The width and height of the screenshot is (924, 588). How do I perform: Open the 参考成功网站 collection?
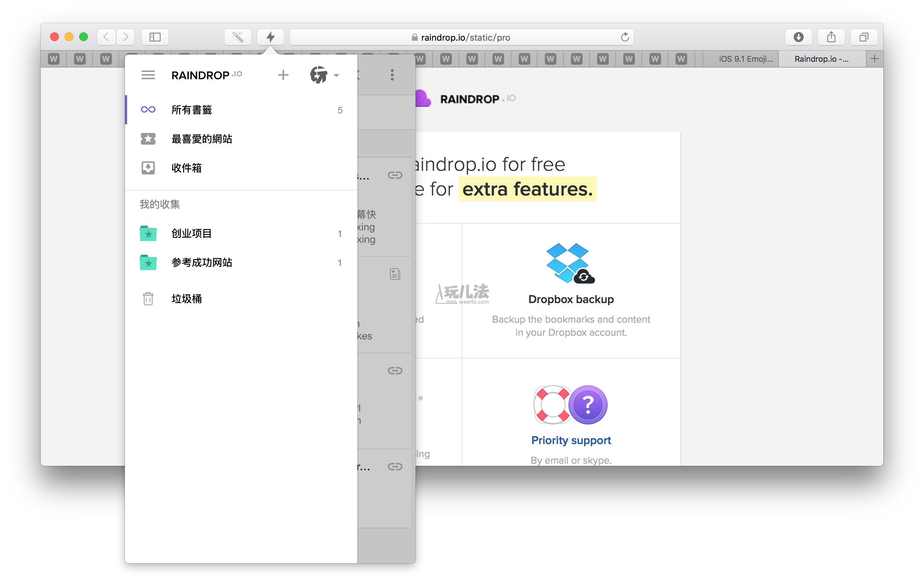pos(241,262)
